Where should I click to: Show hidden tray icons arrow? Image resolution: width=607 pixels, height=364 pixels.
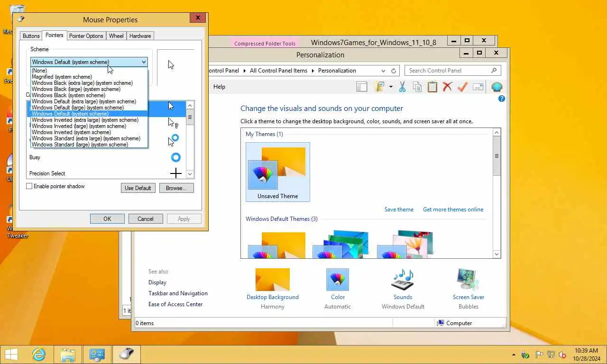[514, 355]
